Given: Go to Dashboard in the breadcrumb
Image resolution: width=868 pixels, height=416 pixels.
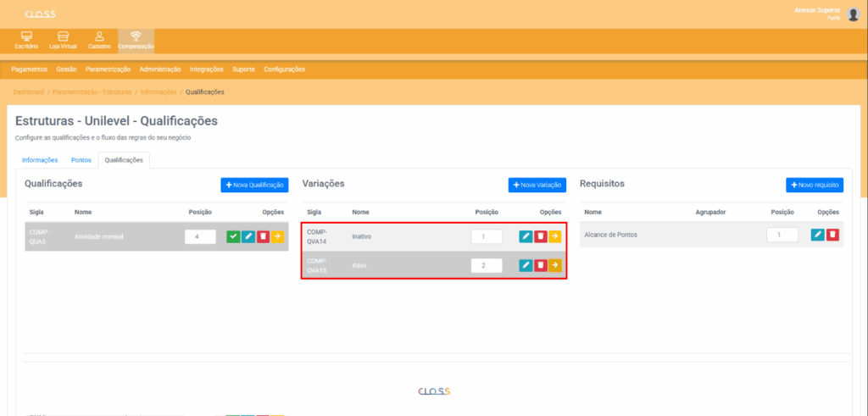Looking at the screenshot, I should 28,92.
